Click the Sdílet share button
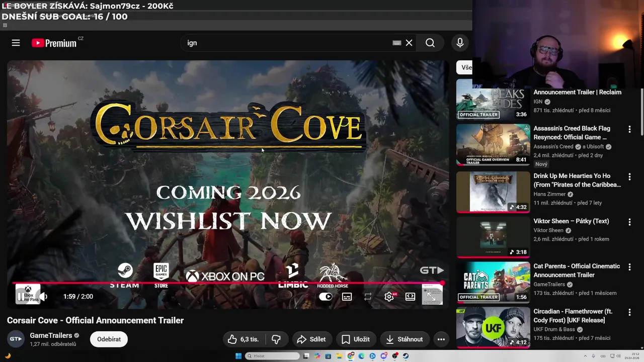Viewport: 644px width, 362px height. [311, 339]
